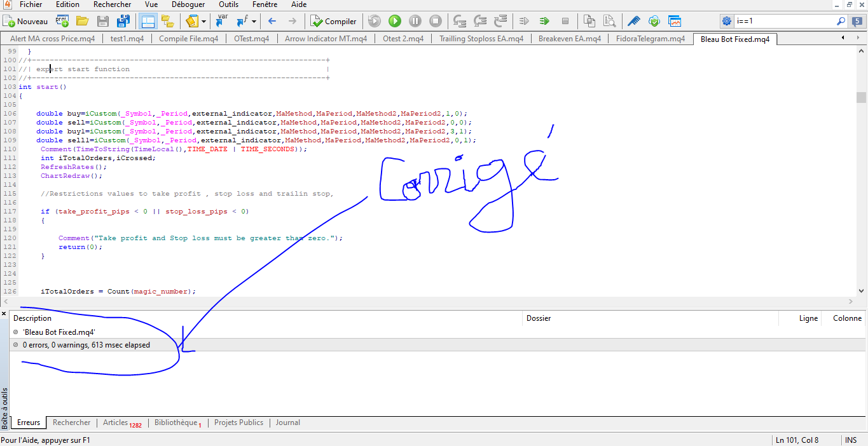
Task: Save all files with the double floppy icon
Action: [123, 21]
